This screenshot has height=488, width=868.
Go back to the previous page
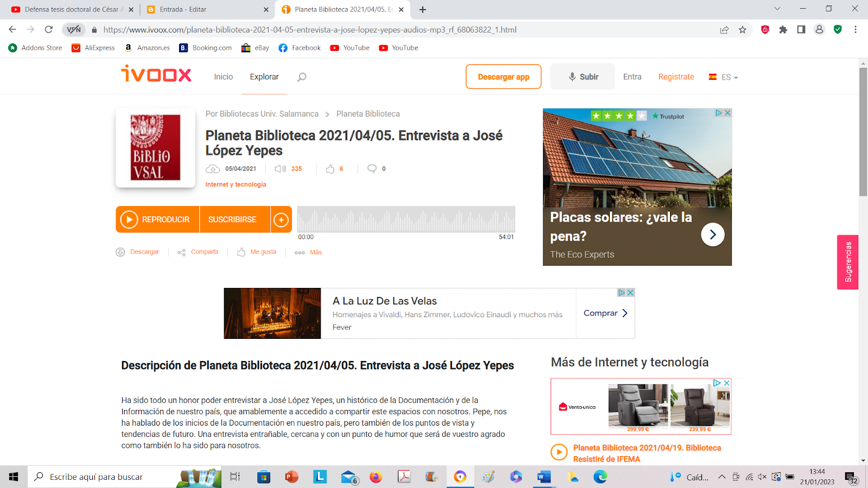[12, 30]
